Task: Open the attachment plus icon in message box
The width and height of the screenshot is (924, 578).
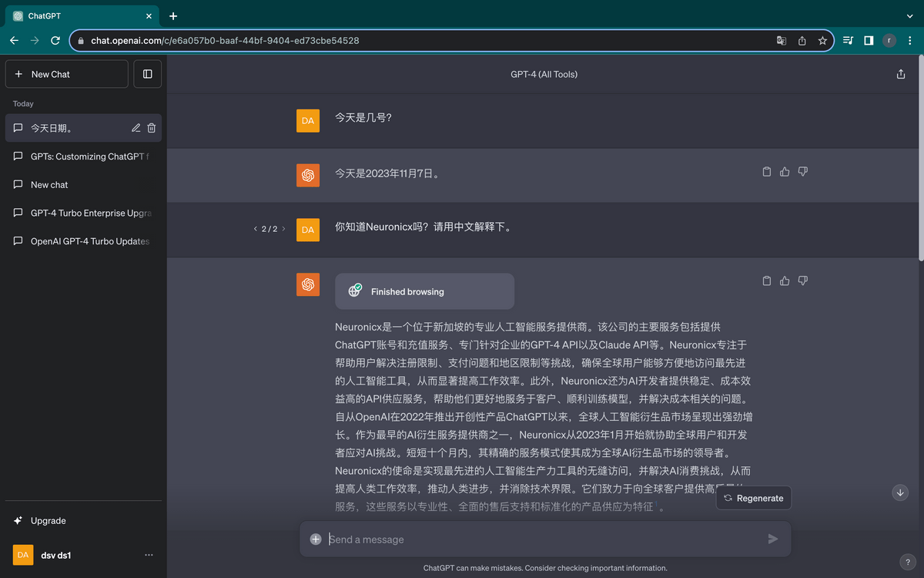Action: point(316,539)
